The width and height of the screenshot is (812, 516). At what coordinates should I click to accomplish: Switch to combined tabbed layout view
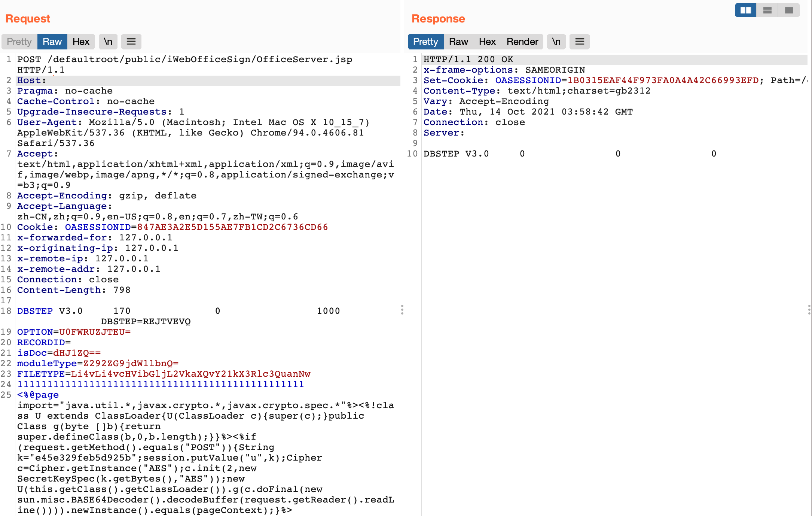click(789, 10)
